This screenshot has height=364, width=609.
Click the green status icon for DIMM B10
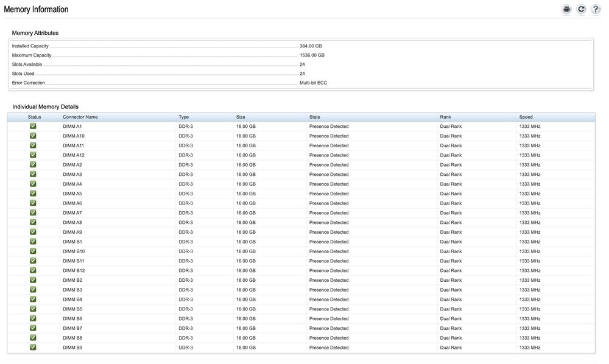[33, 251]
